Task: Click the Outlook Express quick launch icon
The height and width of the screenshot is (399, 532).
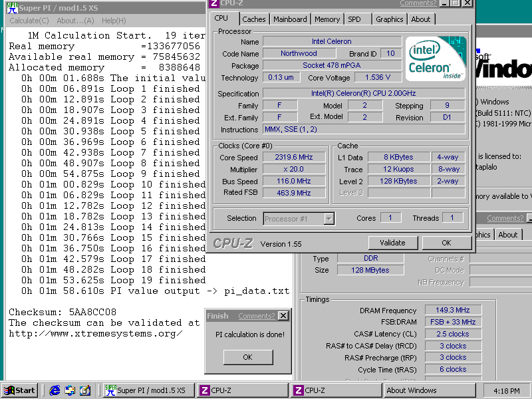Action: click(70, 390)
